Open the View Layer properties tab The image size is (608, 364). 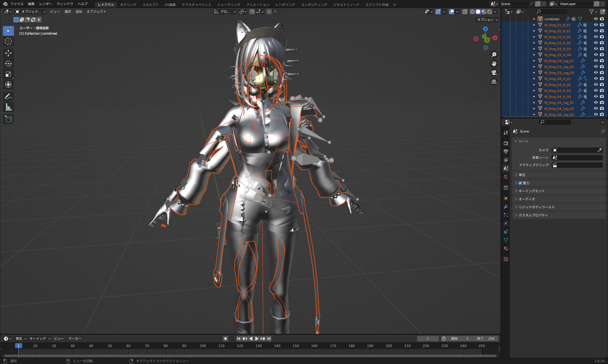pos(506,160)
